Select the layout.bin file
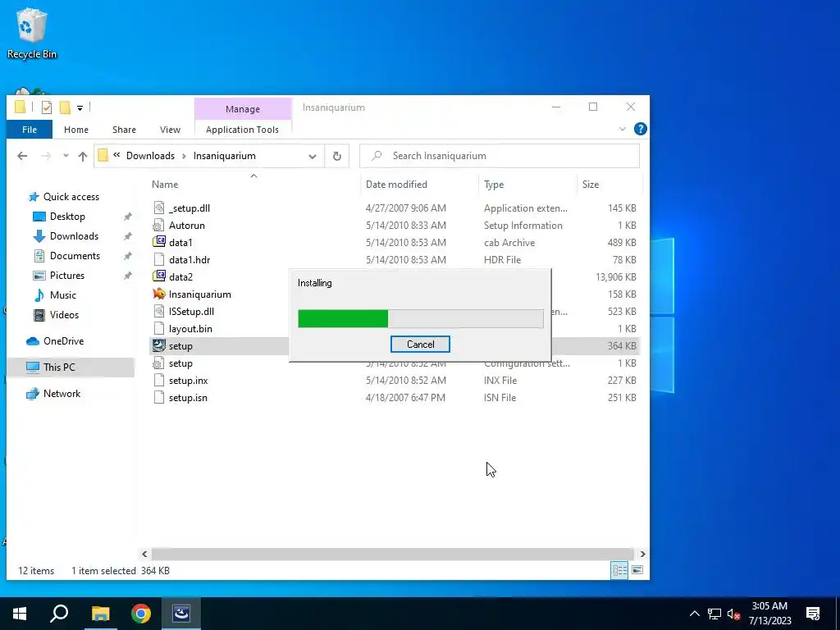This screenshot has width=840, height=630. (190, 329)
